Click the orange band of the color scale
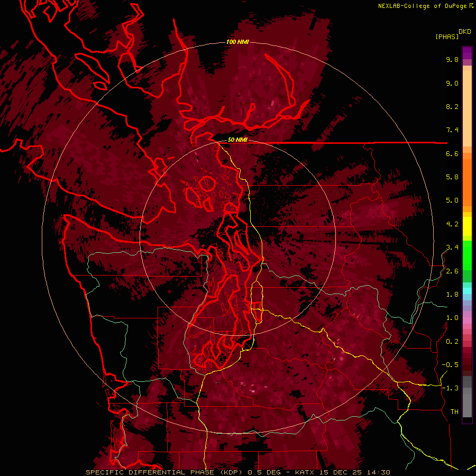 [x=467, y=182]
